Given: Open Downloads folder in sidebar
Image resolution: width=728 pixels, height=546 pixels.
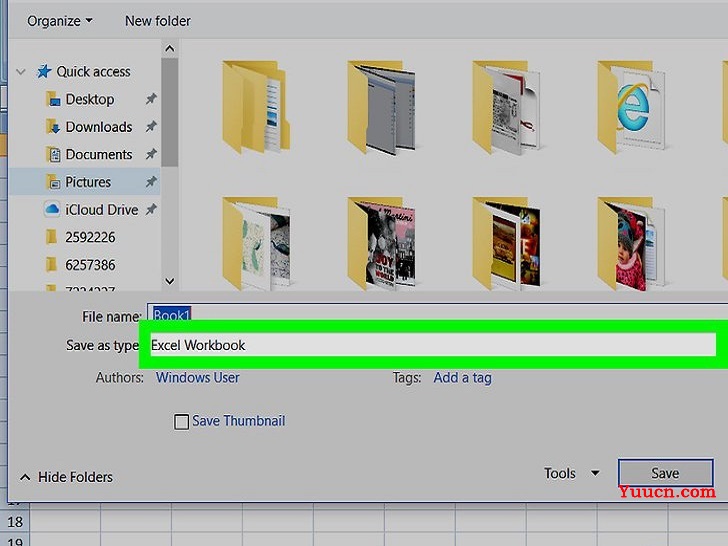Looking at the screenshot, I should [x=99, y=127].
